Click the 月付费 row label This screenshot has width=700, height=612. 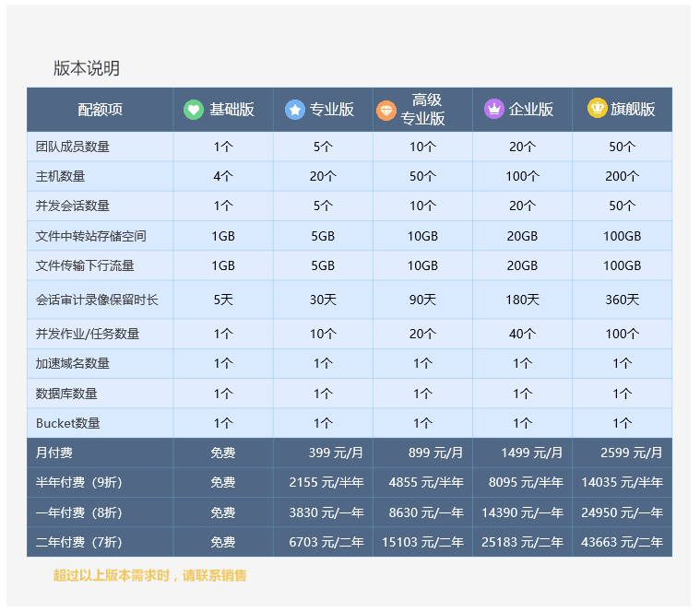click(54, 453)
